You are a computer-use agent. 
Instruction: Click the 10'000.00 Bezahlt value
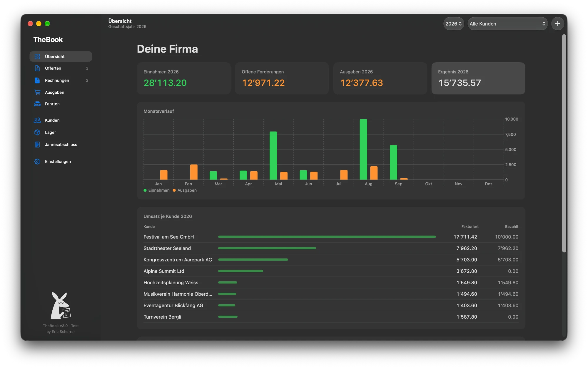tap(507, 237)
